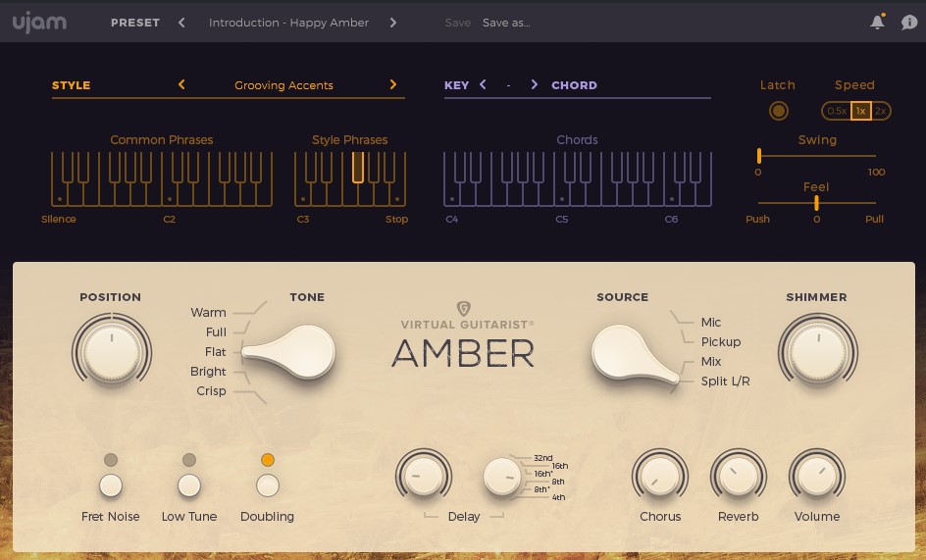Toggle the Fret Noise button
The image size is (926, 560).
pyautogui.click(x=111, y=484)
